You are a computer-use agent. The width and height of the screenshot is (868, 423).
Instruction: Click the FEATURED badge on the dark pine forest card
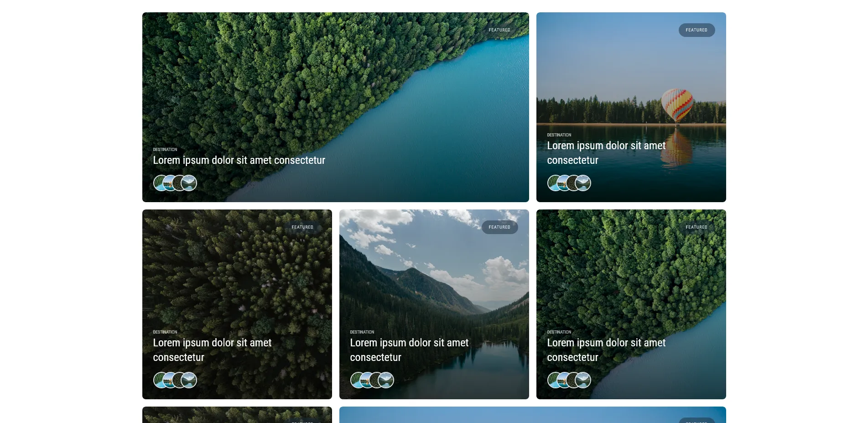tap(302, 227)
